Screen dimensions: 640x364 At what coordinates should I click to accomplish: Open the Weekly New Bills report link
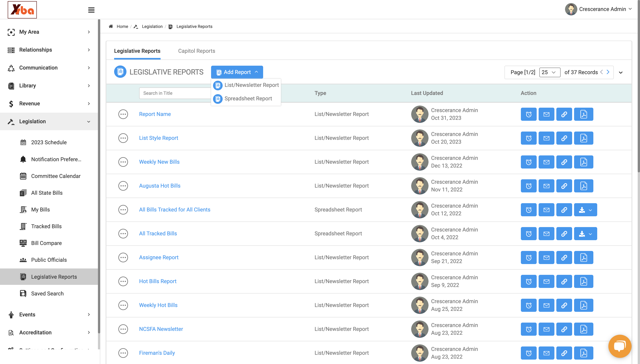point(159,162)
